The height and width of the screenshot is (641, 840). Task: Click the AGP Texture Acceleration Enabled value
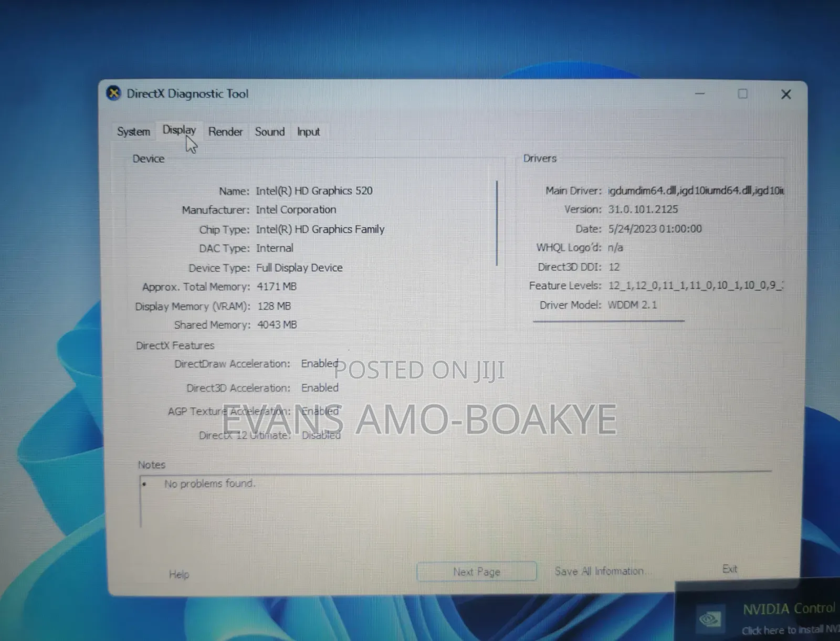(x=320, y=411)
